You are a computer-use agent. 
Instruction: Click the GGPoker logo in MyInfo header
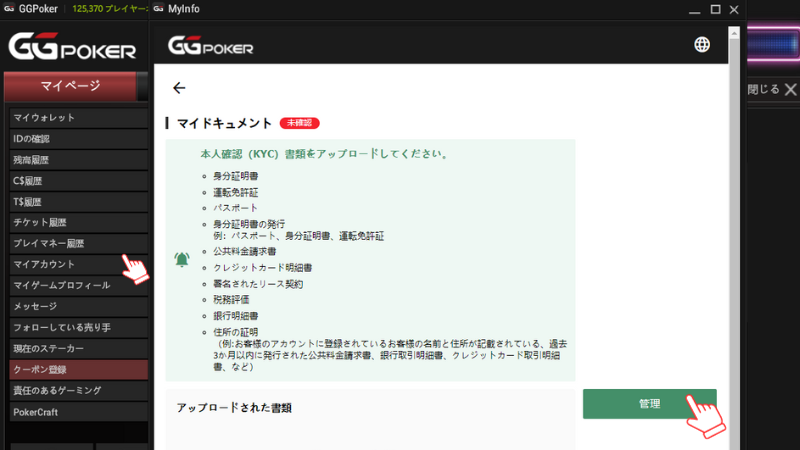(x=210, y=46)
